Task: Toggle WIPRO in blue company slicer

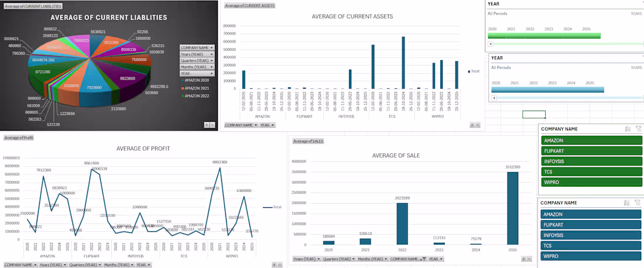Action: point(591,256)
